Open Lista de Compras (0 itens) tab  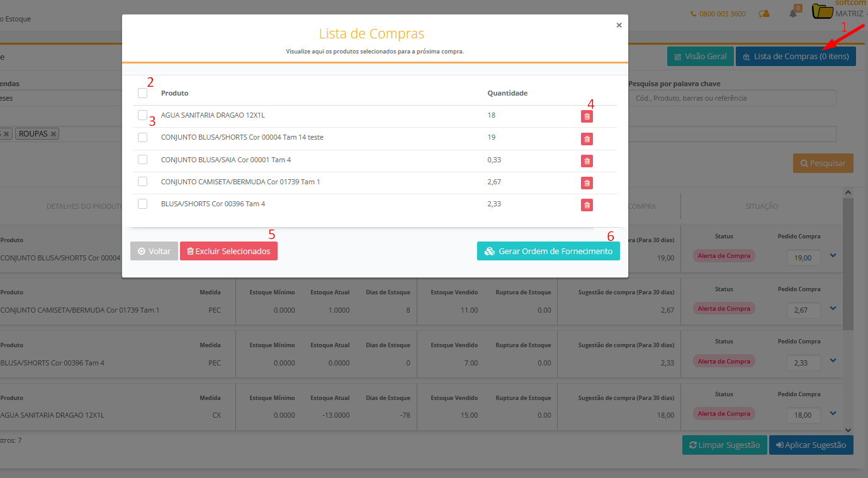coord(796,57)
